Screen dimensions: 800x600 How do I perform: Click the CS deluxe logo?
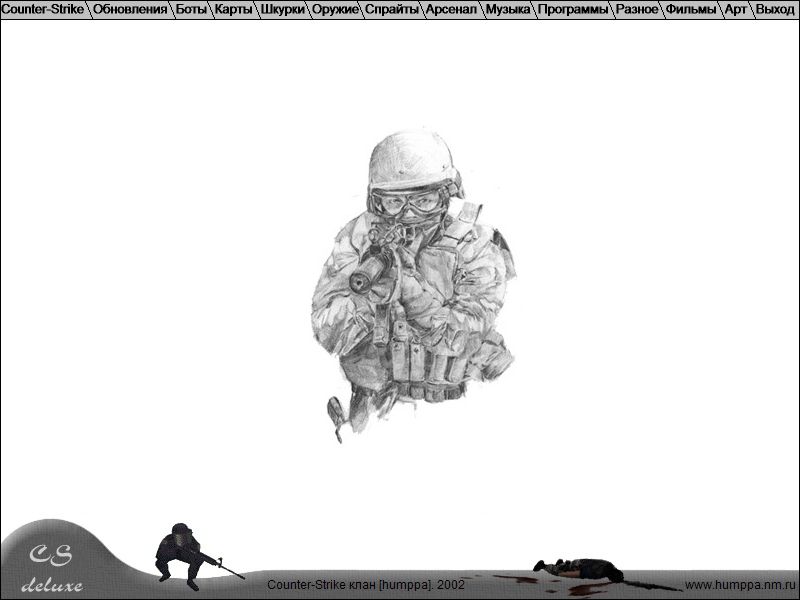[52, 568]
